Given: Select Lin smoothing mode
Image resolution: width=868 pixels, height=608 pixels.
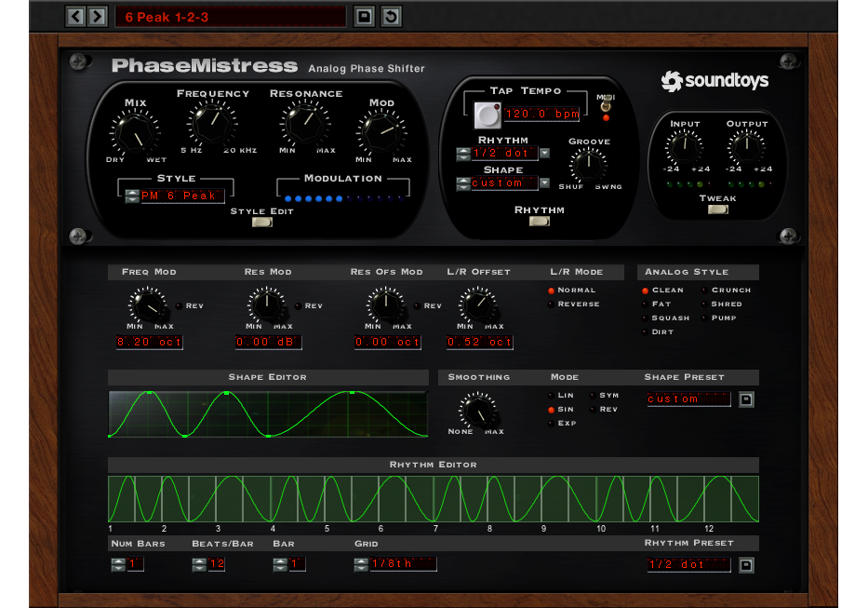Looking at the screenshot, I should coord(552,396).
